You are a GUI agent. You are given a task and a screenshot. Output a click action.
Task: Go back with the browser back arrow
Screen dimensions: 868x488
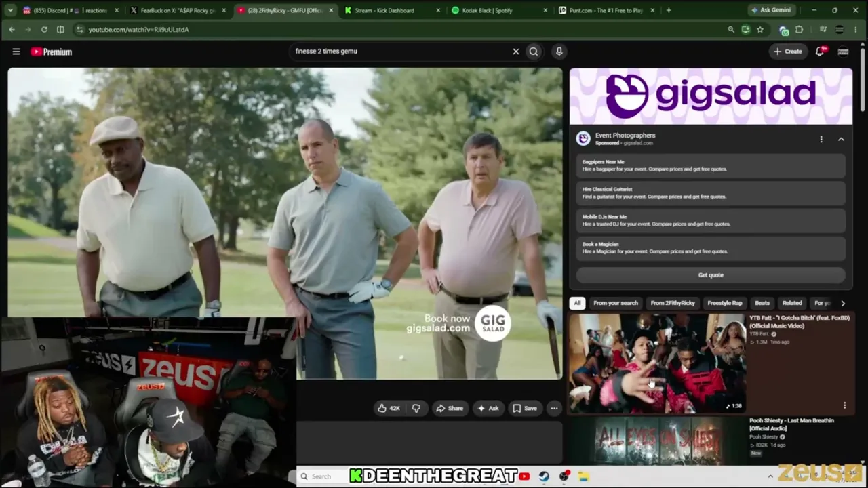coord(12,30)
